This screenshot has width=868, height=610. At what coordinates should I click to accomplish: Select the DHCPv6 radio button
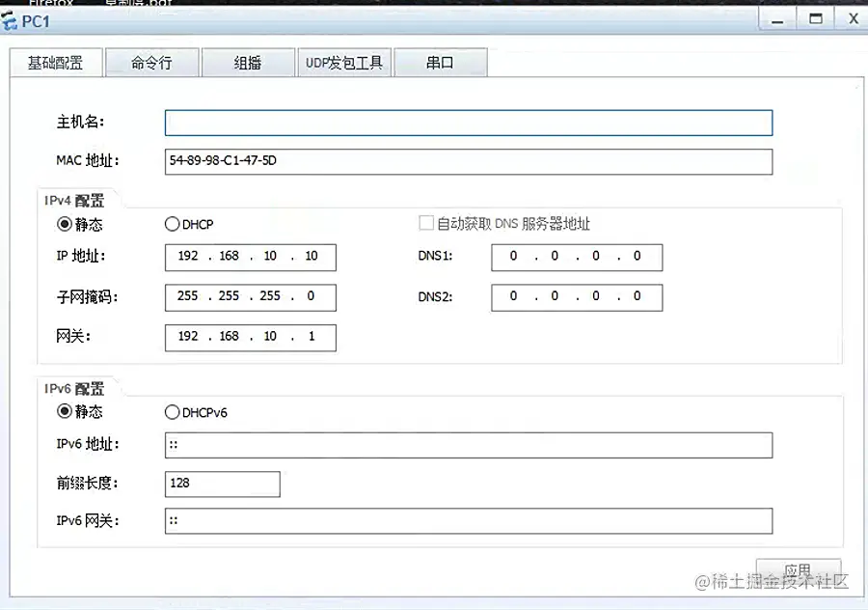tap(173, 412)
